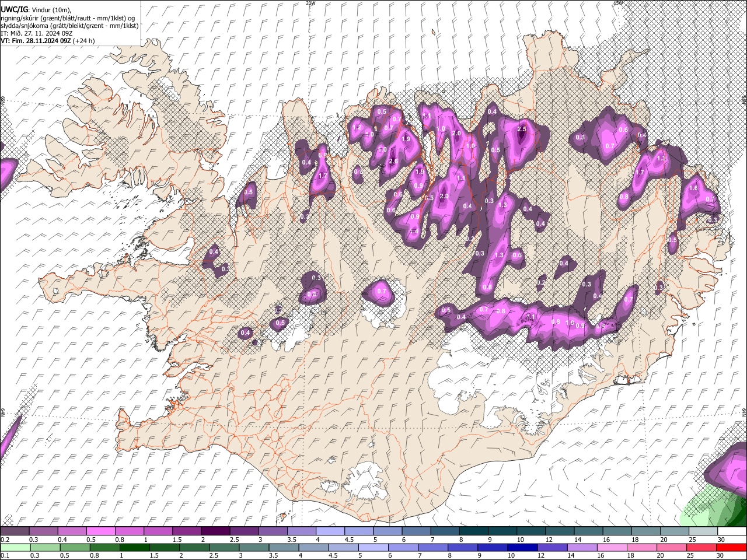Pick snow-scale swatch between 9 and 10
This screenshot has width=747, height=560.
pos(502,530)
